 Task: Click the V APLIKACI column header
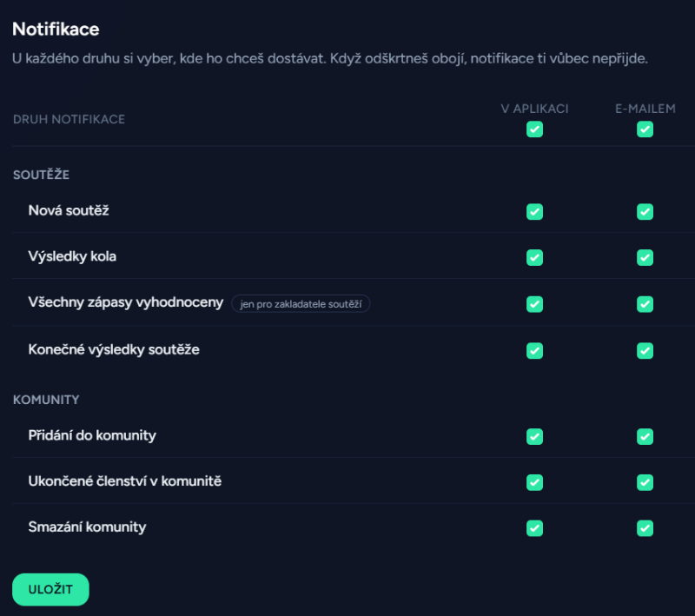click(x=534, y=109)
